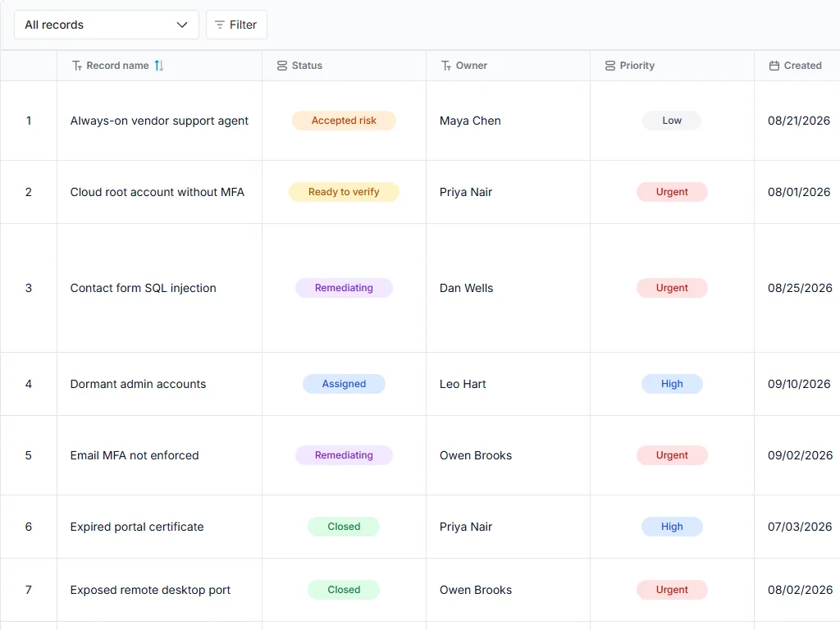
Task: Open the All records view dropdown
Action: (x=106, y=25)
